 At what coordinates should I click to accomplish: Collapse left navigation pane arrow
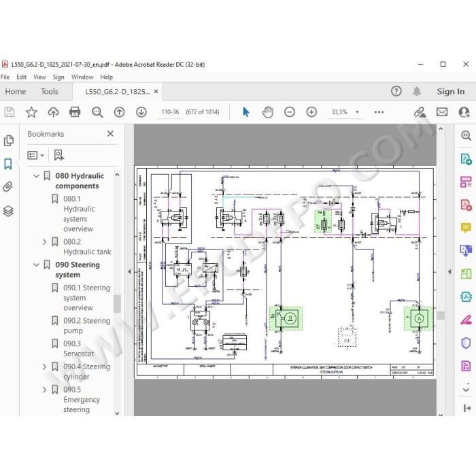(x=129, y=272)
